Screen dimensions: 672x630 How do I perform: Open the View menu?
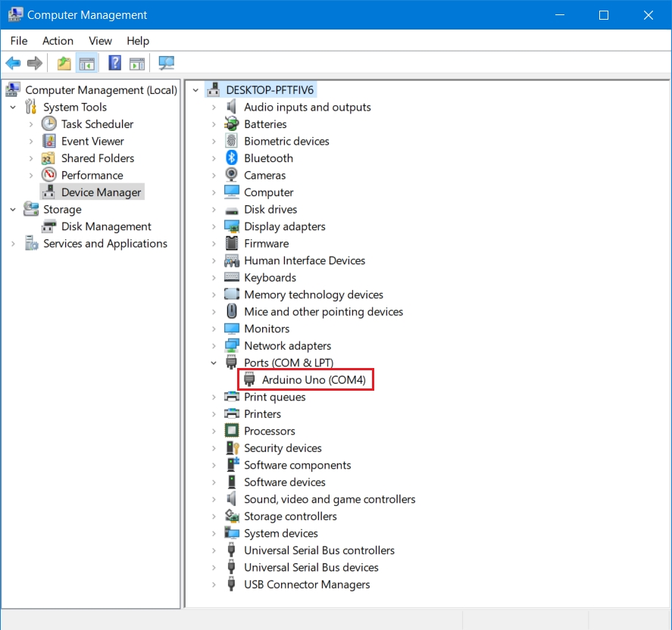point(100,41)
